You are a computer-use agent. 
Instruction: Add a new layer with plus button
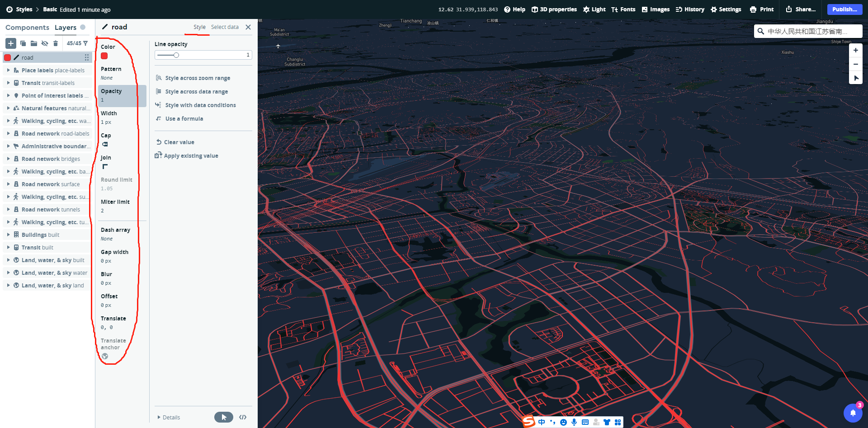11,43
